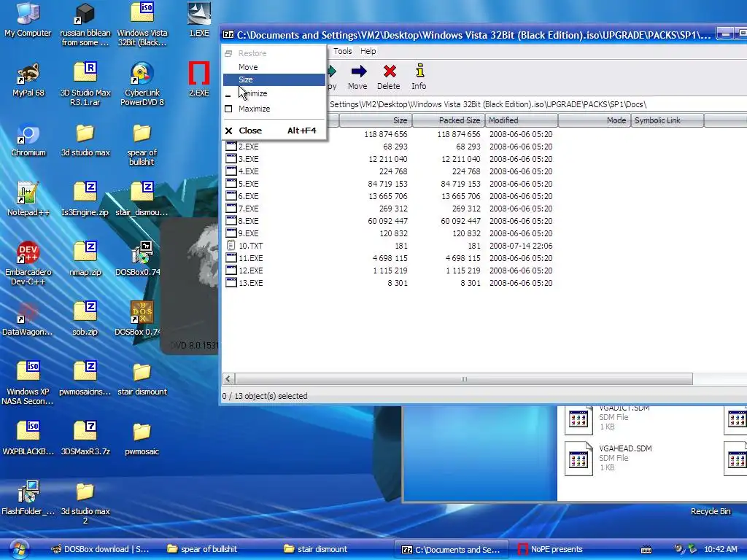This screenshot has width=747, height=560.
Task: Open the pwmosaic folder on desktop
Action: [142, 432]
